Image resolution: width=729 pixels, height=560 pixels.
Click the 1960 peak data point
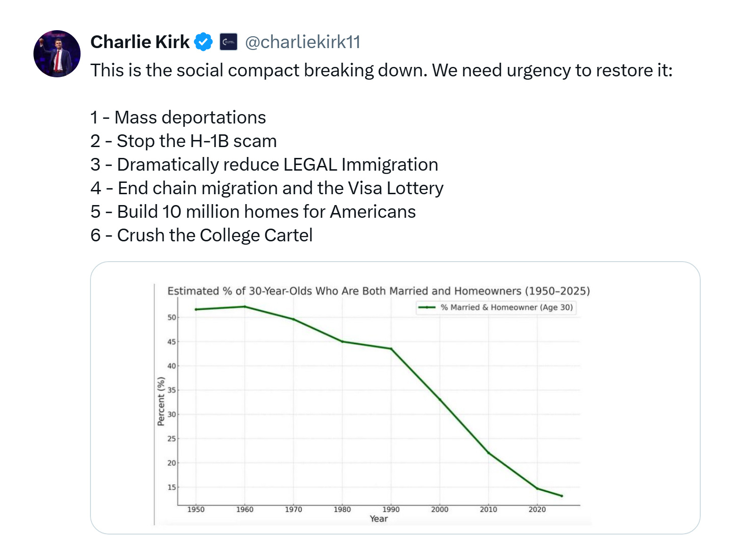pos(245,307)
